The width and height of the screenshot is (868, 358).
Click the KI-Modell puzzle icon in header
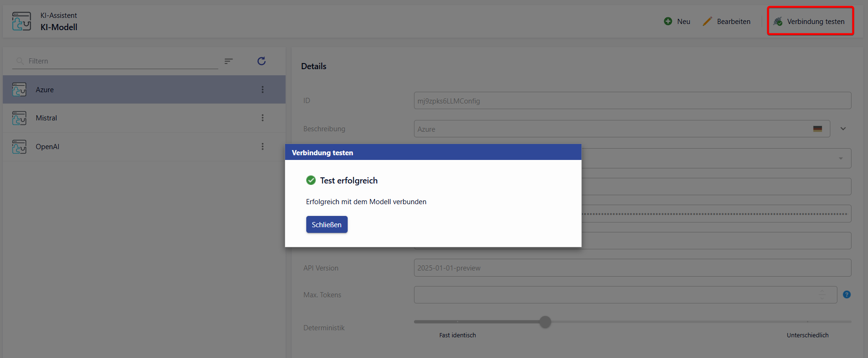click(21, 22)
